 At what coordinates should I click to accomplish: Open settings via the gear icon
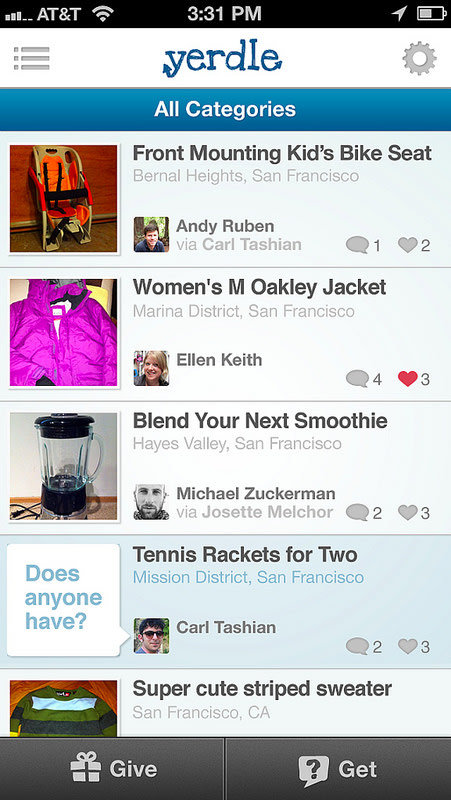click(x=419, y=59)
